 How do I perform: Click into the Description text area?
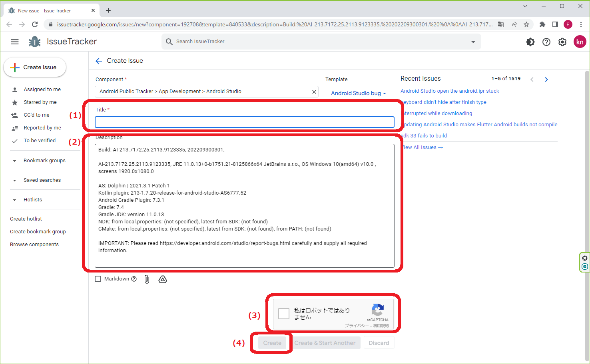click(x=245, y=206)
